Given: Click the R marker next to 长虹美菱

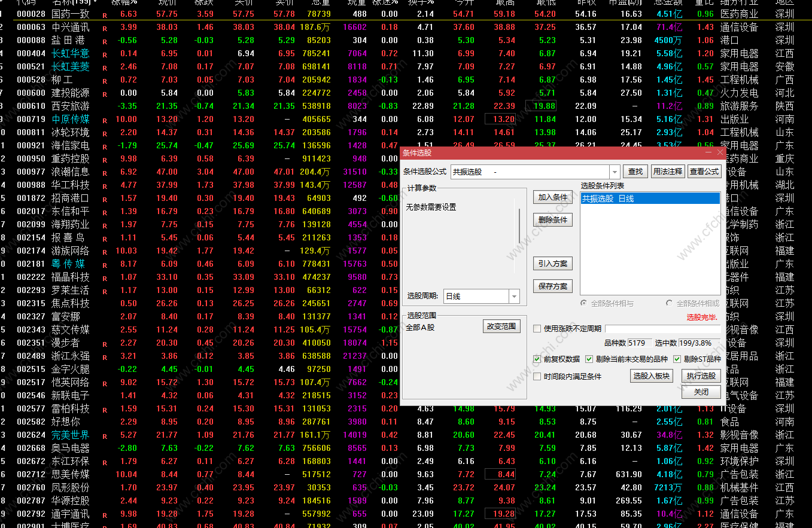Looking at the screenshot, I should [x=105, y=68].
